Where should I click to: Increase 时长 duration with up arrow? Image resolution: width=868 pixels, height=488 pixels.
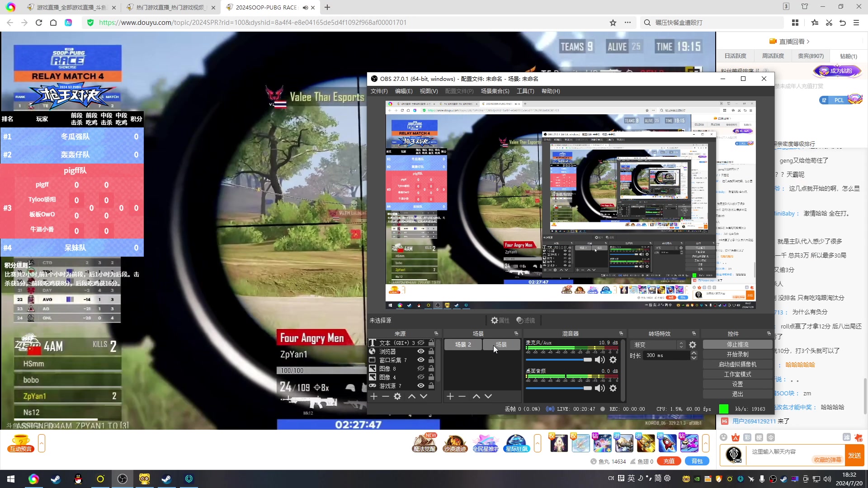coord(694,353)
